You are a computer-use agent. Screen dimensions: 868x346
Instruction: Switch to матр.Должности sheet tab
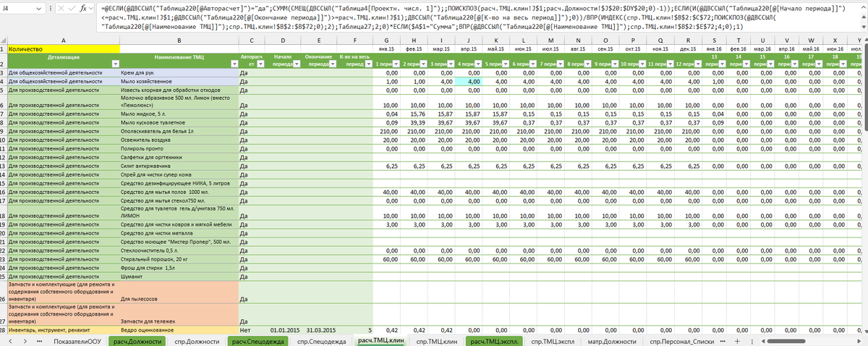pyautogui.click(x=611, y=340)
